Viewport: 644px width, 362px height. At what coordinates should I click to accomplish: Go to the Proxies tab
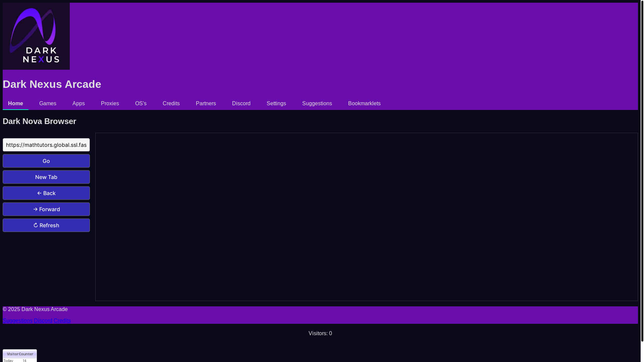tap(110, 104)
